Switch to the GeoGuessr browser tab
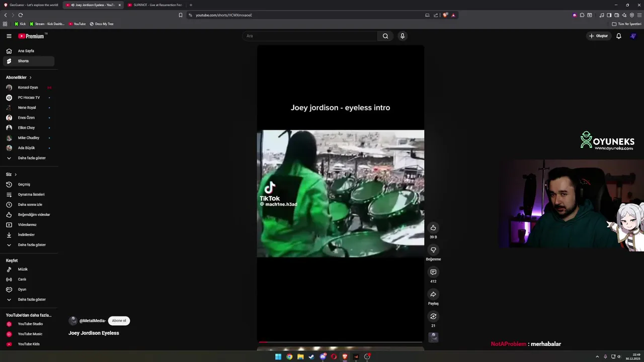This screenshot has width=644, height=362. point(31,5)
